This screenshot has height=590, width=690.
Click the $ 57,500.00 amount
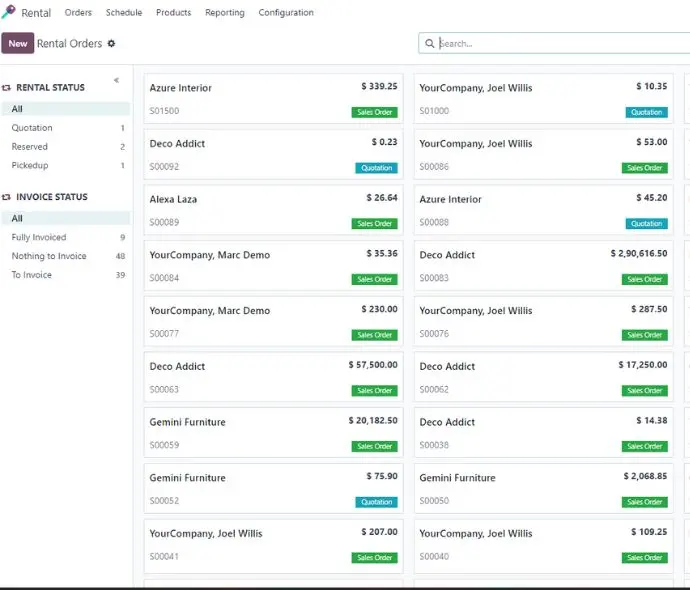click(x=373, y=365)
